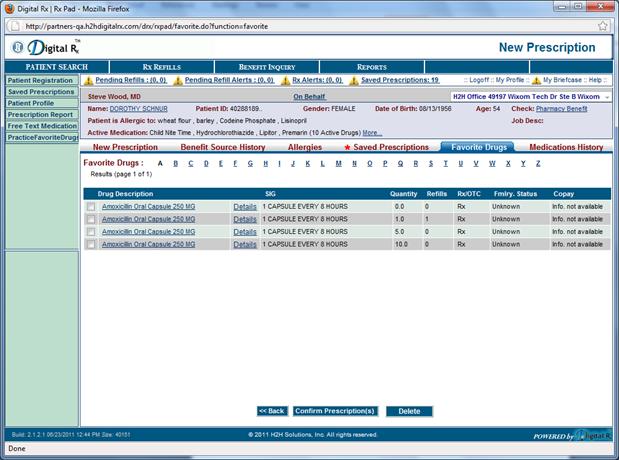This screenshot has width=619, height=460.
Task: Click warning icon beside Pending Refills
Action: pos(88,80)
